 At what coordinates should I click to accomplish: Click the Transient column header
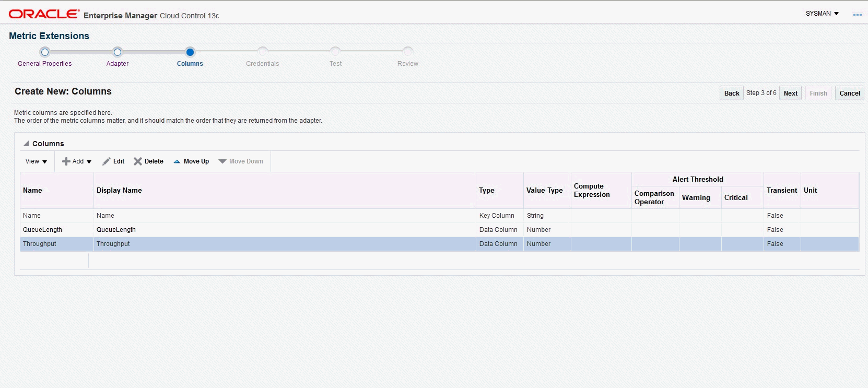pos(782,191)
